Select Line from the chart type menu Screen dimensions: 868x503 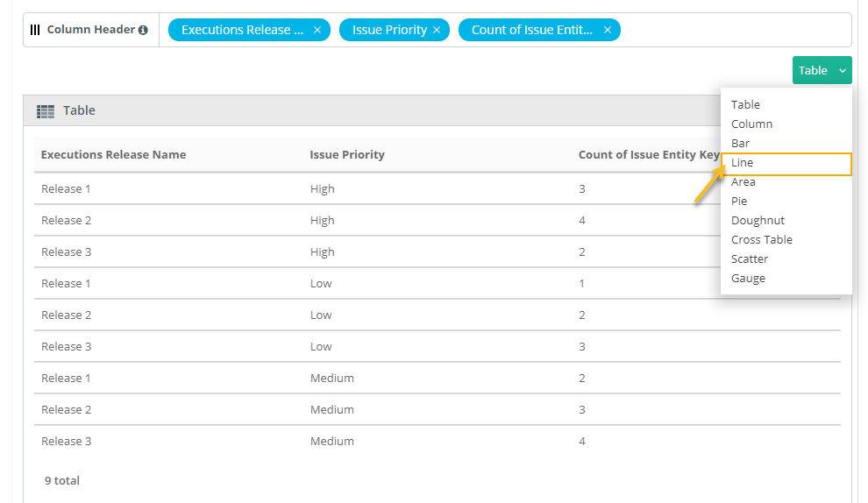coord(743,163)
